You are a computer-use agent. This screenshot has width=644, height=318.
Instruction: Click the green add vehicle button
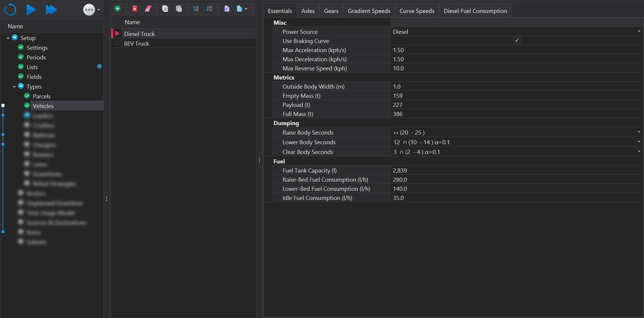118,9
